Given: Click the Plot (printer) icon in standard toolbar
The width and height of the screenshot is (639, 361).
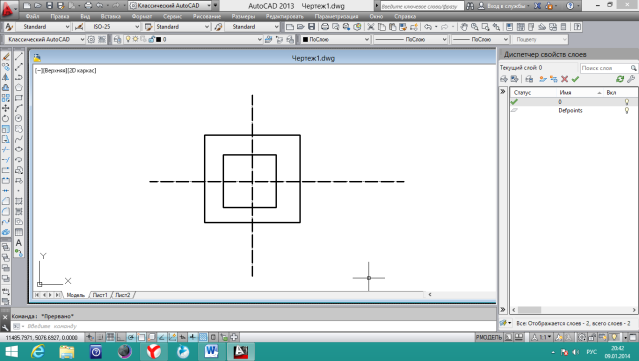Looking at the screenshot, I should point(325,27).
